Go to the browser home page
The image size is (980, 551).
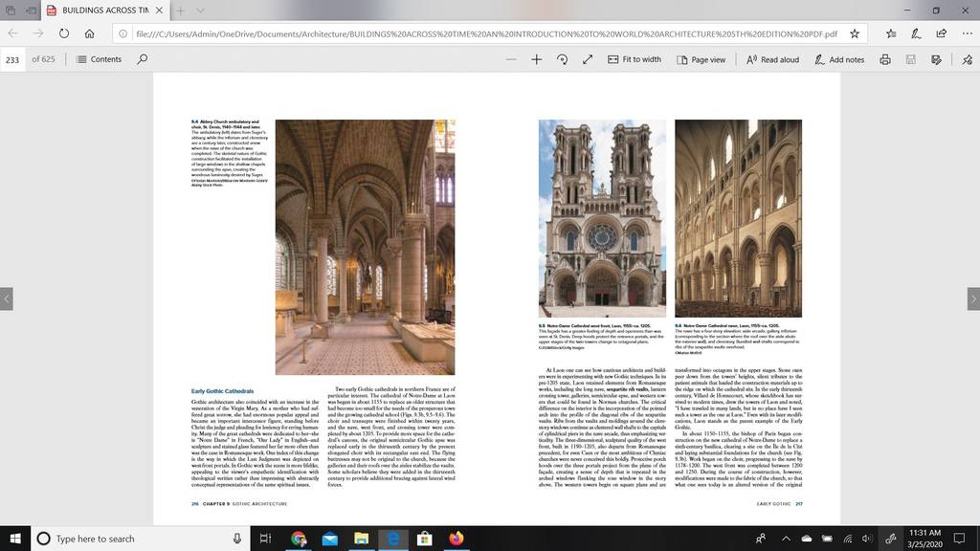tap(89, 33)
